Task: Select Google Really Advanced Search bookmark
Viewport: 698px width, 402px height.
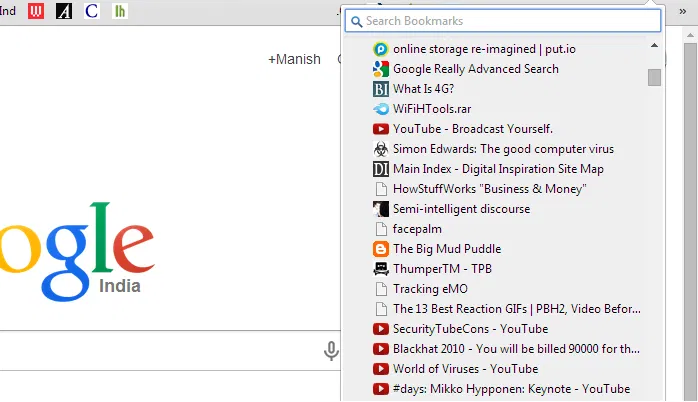Action: coord(475,69)
